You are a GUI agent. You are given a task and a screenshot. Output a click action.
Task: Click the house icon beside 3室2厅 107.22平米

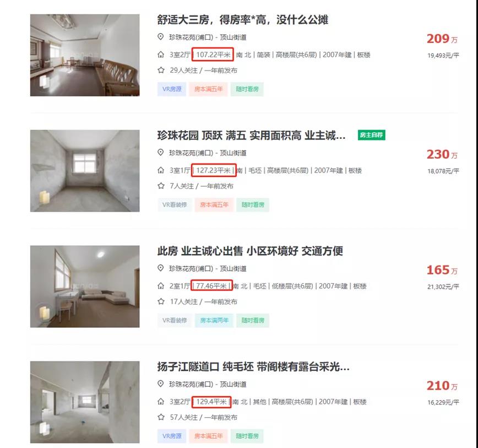pyautogui.click(x=161, y=55)
